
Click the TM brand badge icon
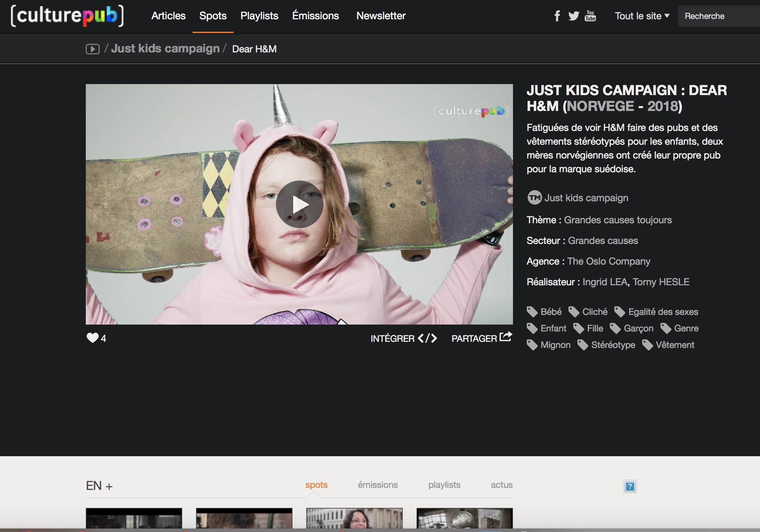coord(535,198)
